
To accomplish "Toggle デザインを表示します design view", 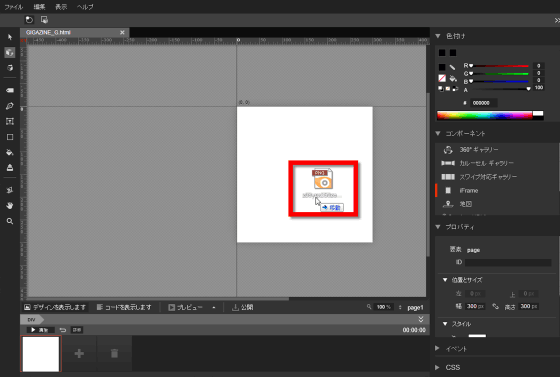I will [55, 307].
